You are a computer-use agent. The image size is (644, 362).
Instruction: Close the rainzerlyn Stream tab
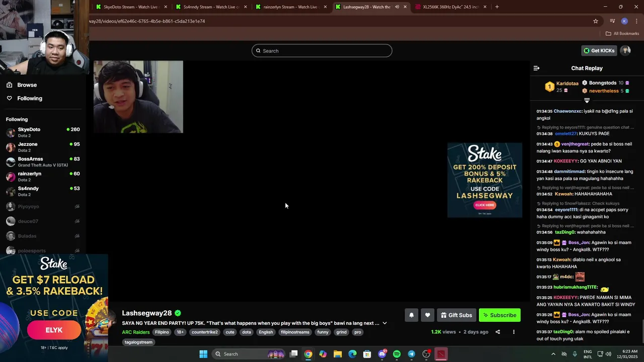325,7
